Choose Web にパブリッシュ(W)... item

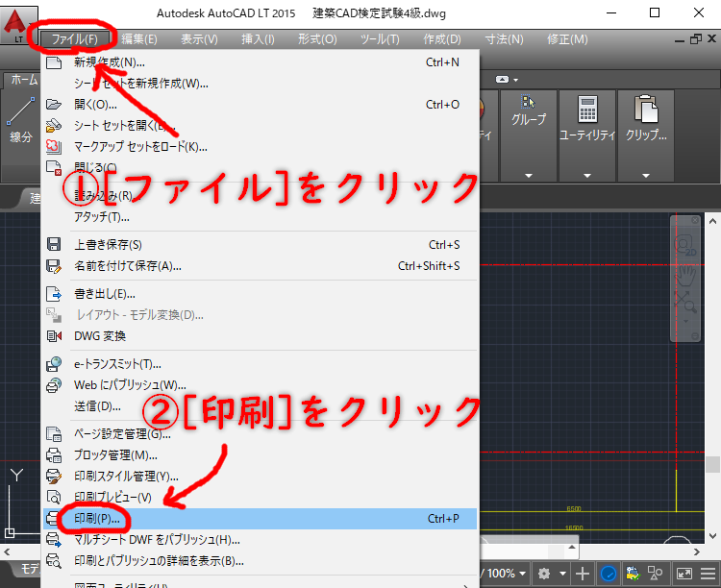click(260, 385)
